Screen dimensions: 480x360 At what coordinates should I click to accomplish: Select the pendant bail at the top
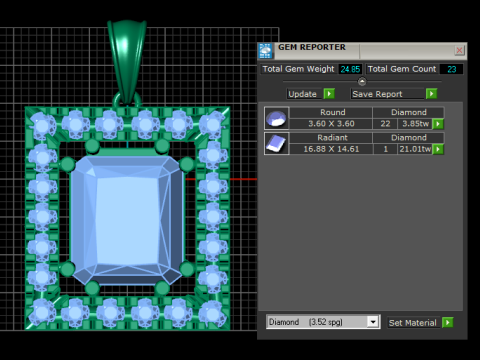click(x=127, y=62)
